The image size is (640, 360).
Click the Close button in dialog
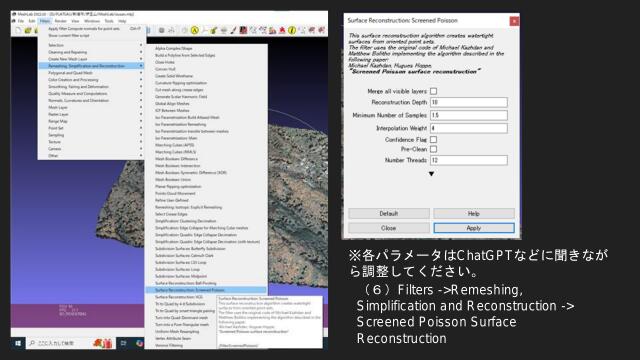pyautogui.click(x=389, y=228)
